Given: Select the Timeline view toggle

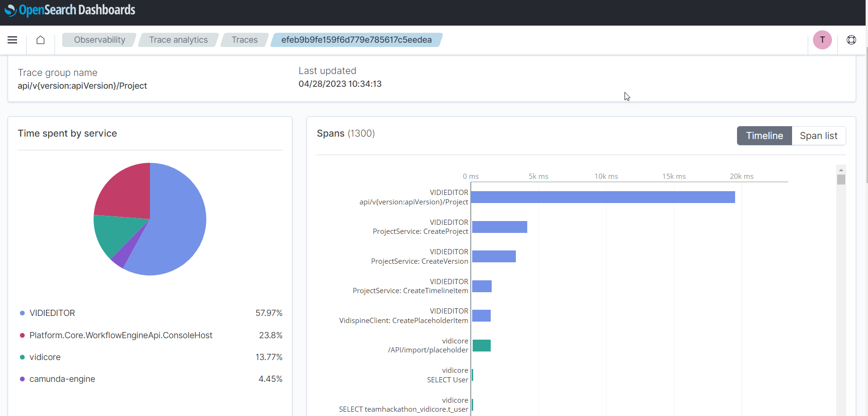Looking at the screenshot, I should tap(764, 136).
